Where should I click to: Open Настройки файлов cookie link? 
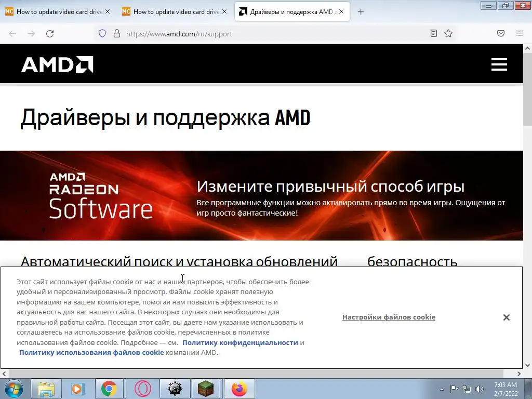389,317
